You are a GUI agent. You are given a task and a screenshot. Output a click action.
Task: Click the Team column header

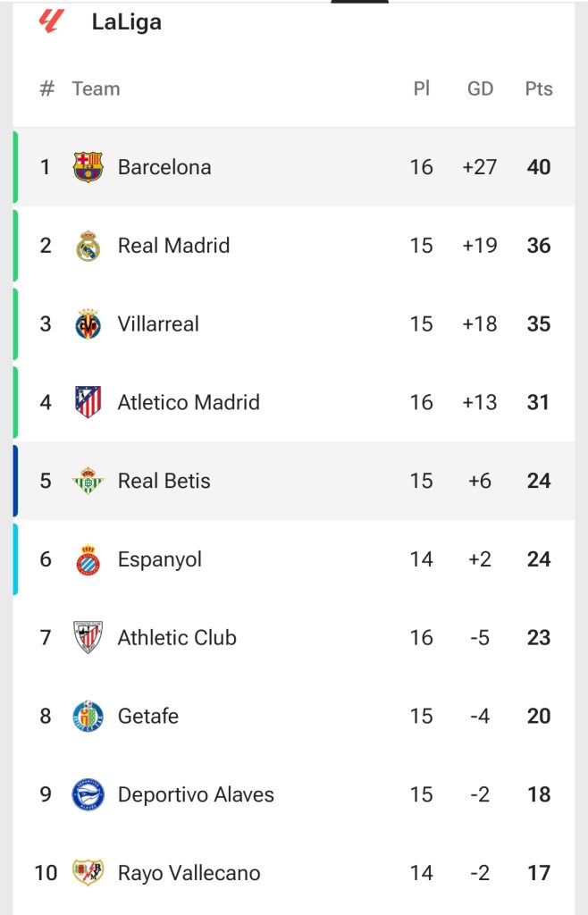coord(96,88)
